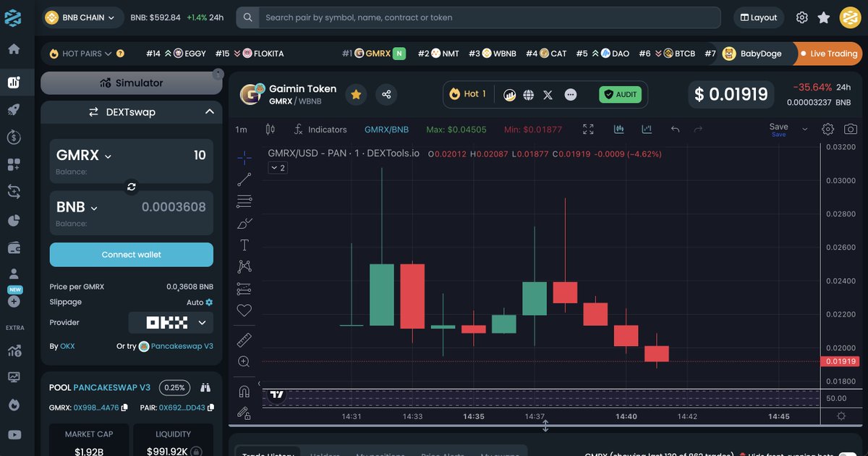Viewport: 868px width, 456px height.
Task: Open chart settings gear icon
Action: pos(828,129)
